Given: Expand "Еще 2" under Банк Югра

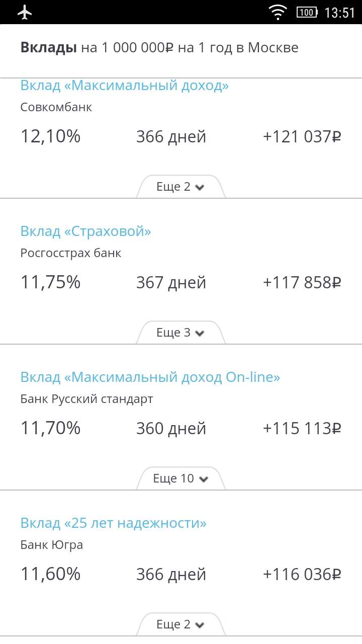Looking at the screenshot, I should (180, 625).
